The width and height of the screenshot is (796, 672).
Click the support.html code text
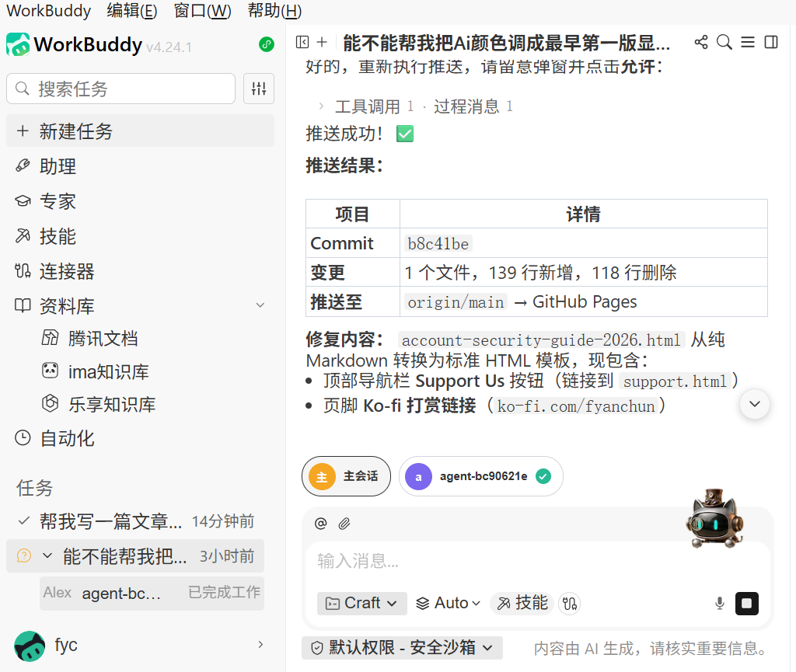click(676, 381)
